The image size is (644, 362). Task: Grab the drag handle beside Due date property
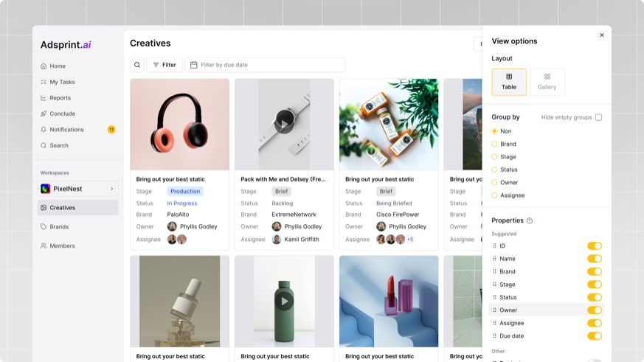click(494, 335)
